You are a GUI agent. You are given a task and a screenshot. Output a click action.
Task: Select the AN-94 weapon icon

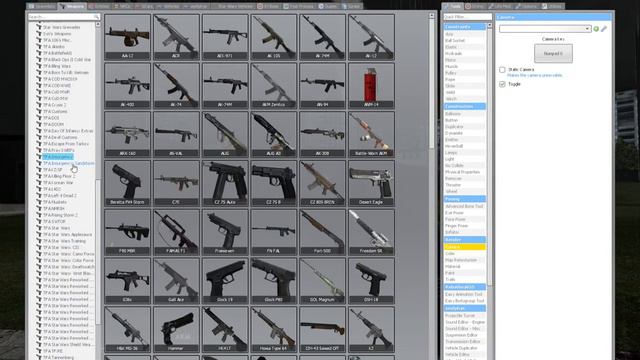(x=322, y=86)
